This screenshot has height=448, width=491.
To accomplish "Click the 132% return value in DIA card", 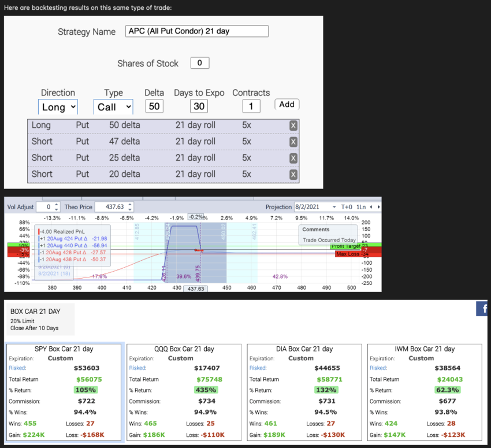I will tap(326, 390).
